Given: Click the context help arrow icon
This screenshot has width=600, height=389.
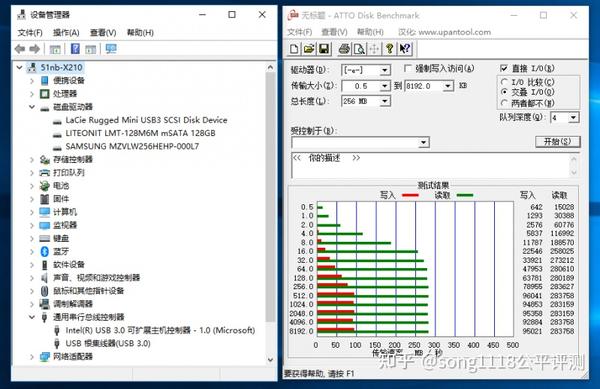Looking at the screenshot, I should tap(405, 49).
